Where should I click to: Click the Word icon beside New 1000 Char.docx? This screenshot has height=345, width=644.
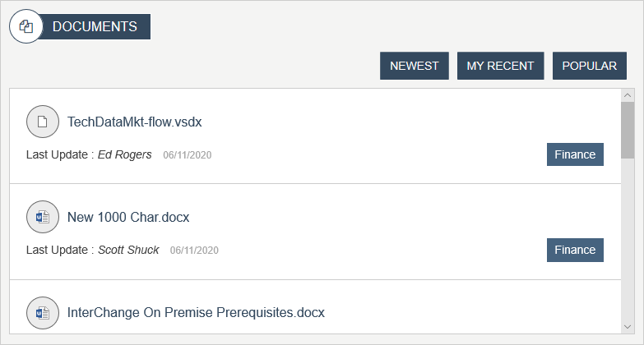pyautogui.click(x=43, y=217)
